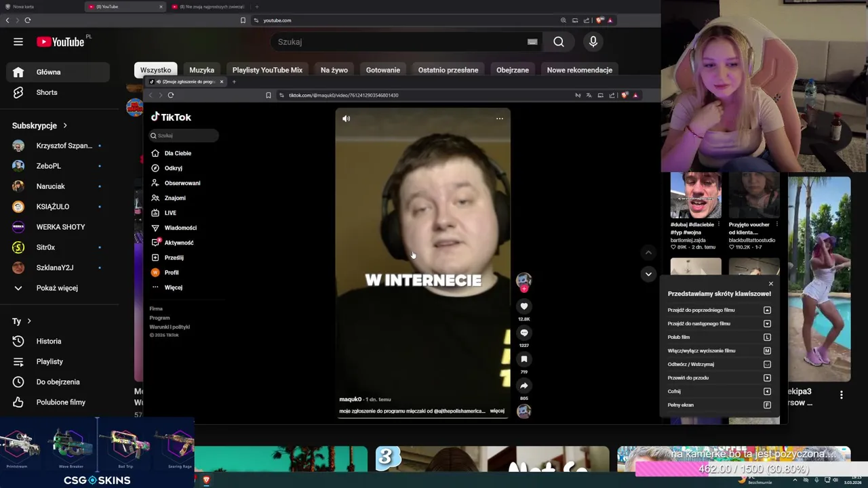Go back in the YouTube browser window
Screen dimensions: 868x488
(7, 20)
